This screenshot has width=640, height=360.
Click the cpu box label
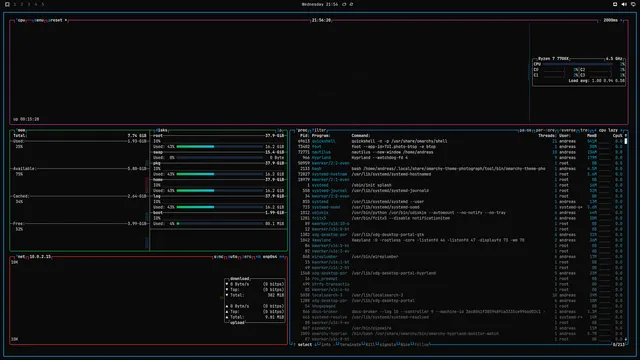(x=21, y=20)
